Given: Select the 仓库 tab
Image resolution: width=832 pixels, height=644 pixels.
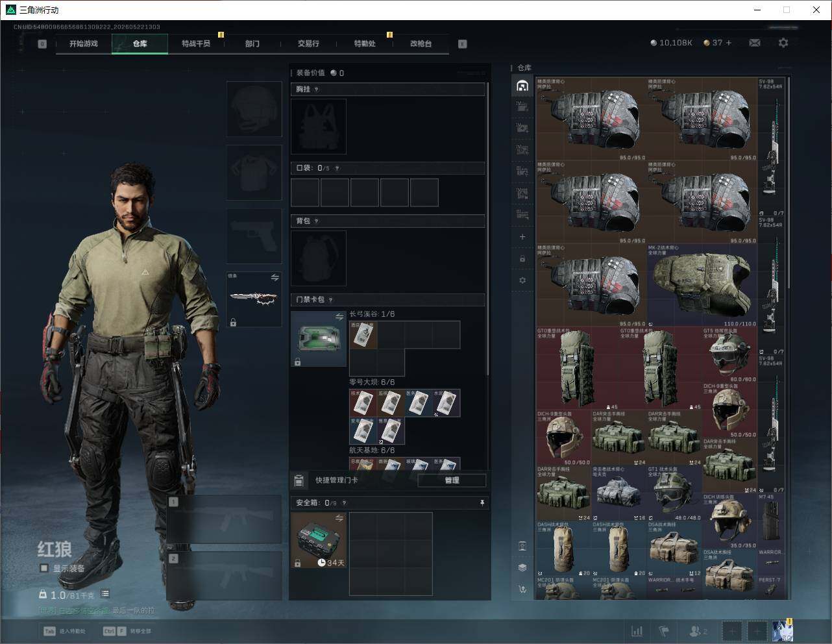Looking at the screenshot, I should [x=140, y=43].
